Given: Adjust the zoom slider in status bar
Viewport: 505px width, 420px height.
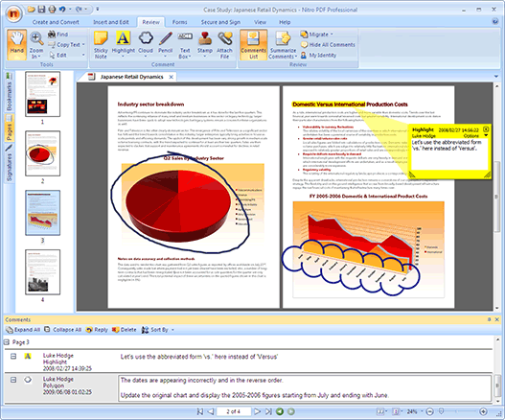Looking at the screenshot, I should click(442, 411).
